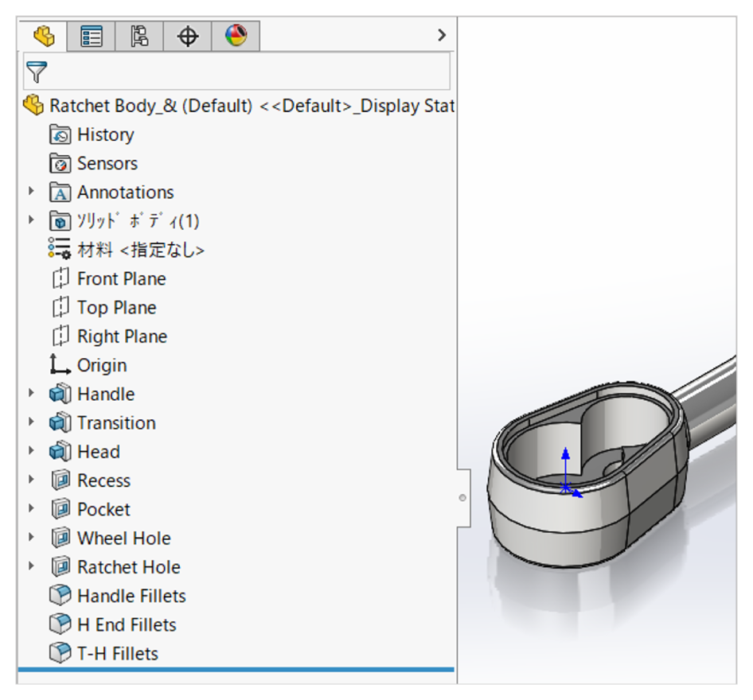Open the DimXpertManager tab

pos(187,36)
